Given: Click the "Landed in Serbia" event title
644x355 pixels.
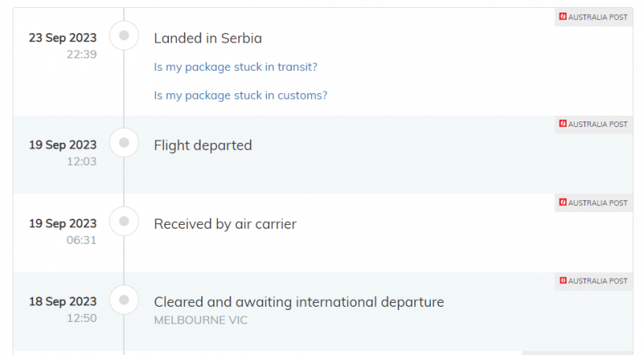Looking at the screenshot, I should click(x=208, y=38).
